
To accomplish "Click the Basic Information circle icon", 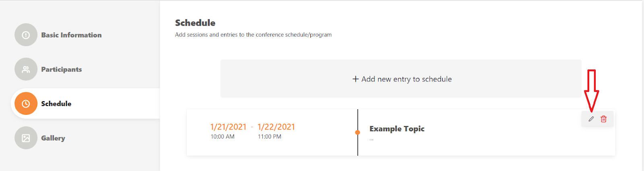I will click(x=26, y=35).
